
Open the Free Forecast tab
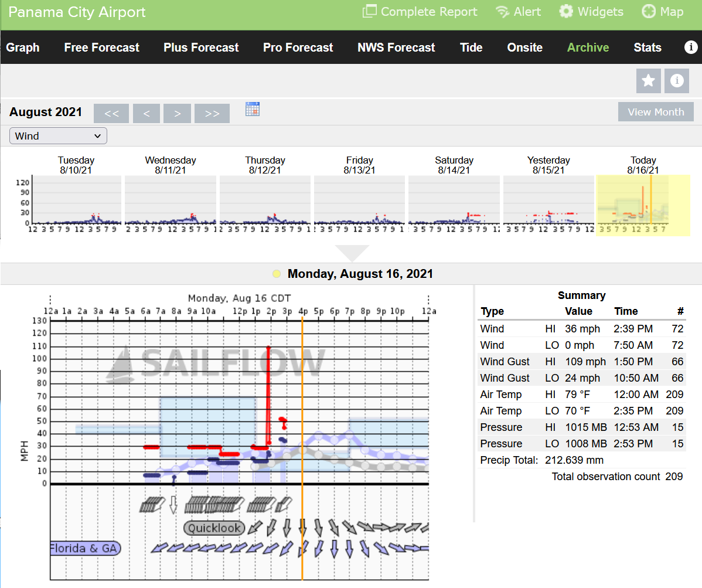pyautogui.click(x=101, y=47)
